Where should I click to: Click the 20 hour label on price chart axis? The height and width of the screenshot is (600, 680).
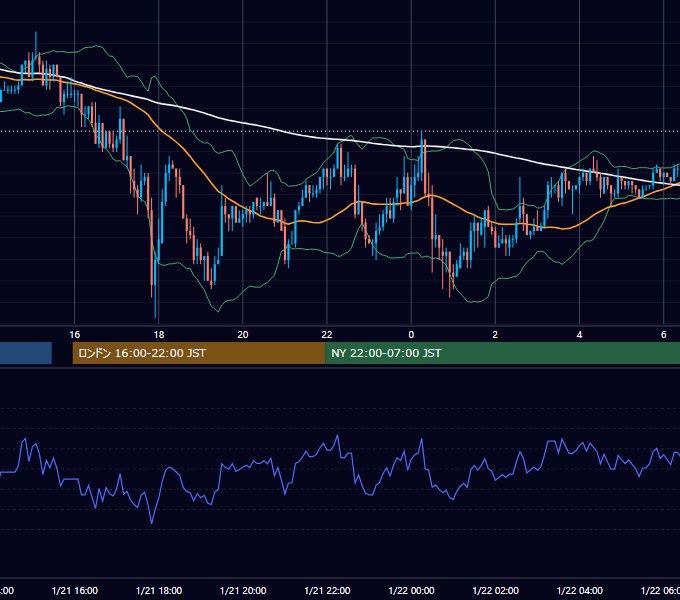tap(243, 334)
